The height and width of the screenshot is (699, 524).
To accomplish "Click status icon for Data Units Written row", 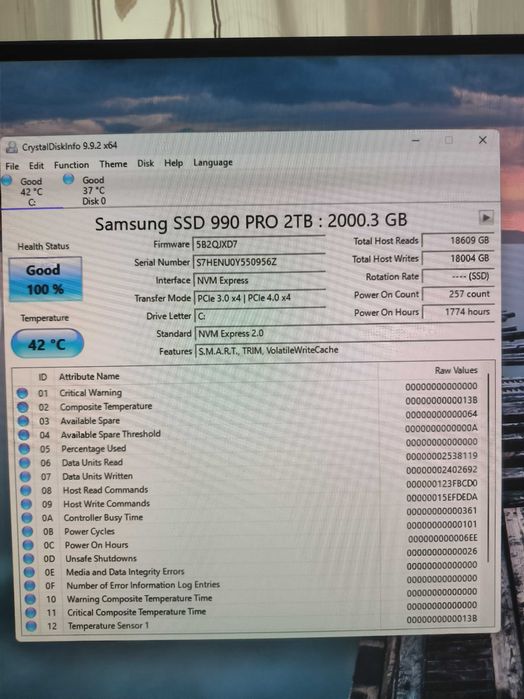I will point(25,477).
